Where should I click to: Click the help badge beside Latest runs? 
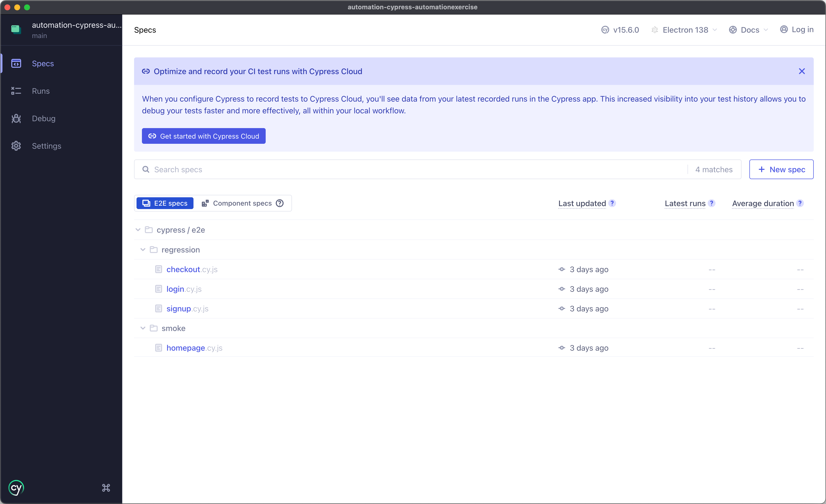(711, 203)
